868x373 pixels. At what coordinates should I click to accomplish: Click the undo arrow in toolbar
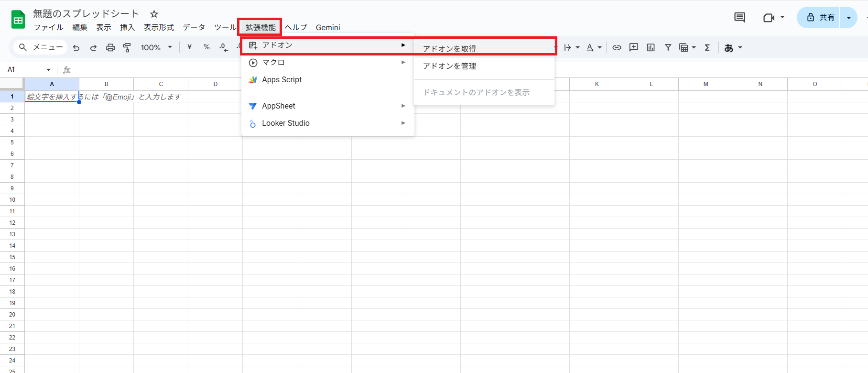(x=76, y=47)
